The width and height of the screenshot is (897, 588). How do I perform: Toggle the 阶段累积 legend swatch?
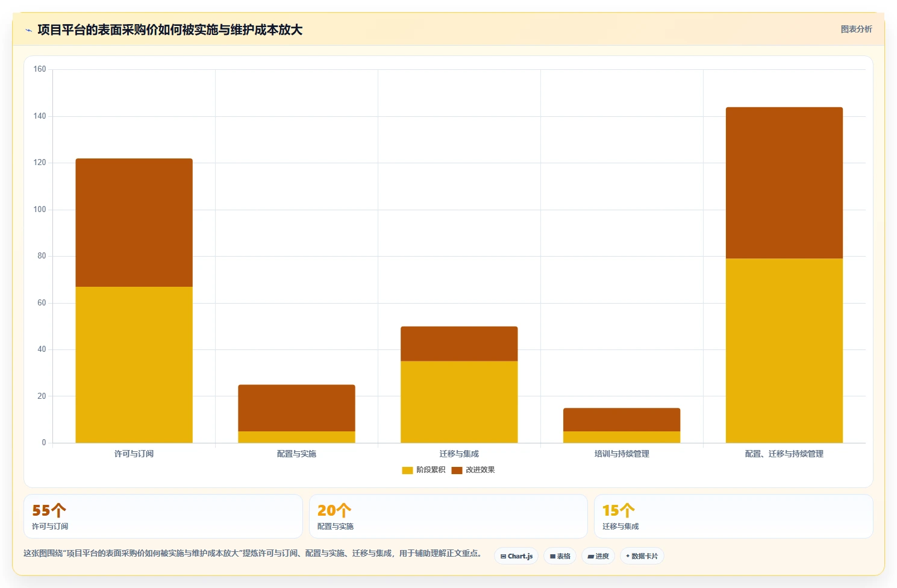pos(407,470)
